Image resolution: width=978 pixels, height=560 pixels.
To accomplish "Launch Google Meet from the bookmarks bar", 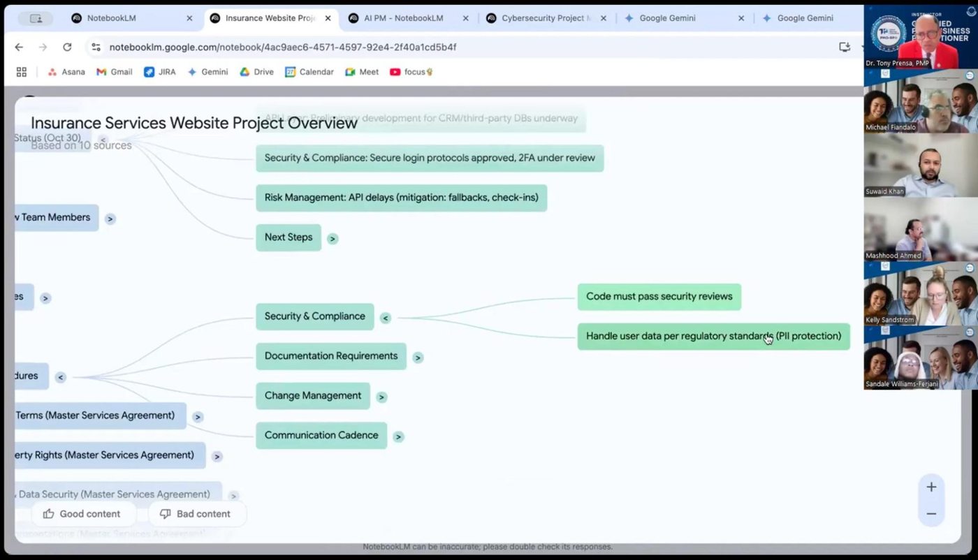I will point(362,71).
